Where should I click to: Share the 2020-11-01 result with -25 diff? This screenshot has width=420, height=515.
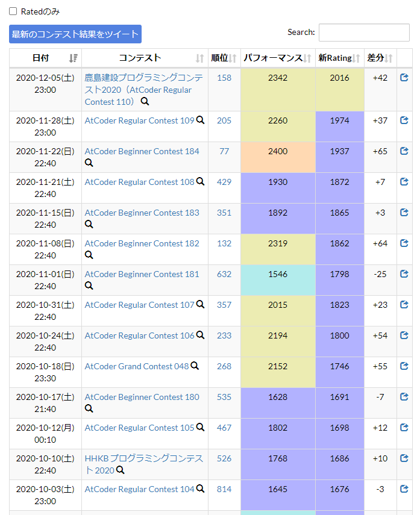404,274
